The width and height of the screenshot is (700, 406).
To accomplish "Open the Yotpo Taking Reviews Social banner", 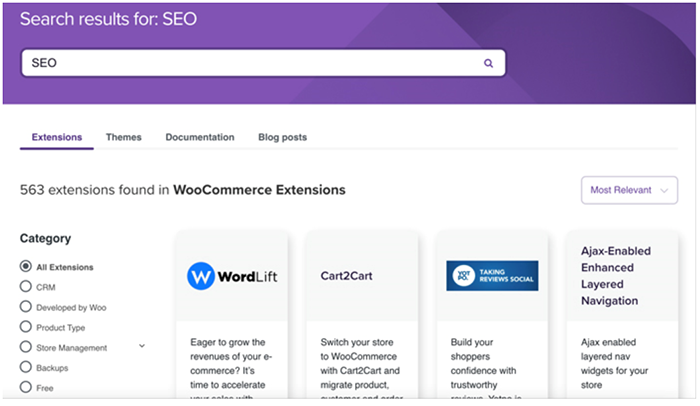I will pos(492,276).
